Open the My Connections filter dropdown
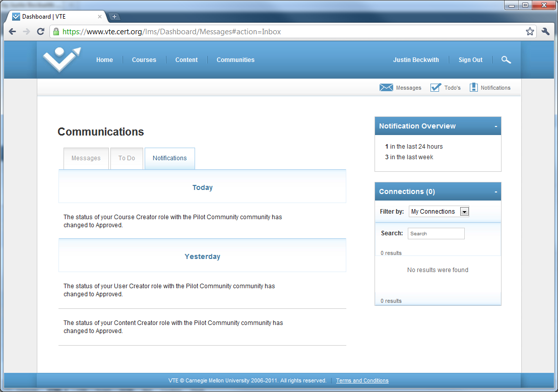This screenshot has height=392, width=558. [x=439, y=211]
